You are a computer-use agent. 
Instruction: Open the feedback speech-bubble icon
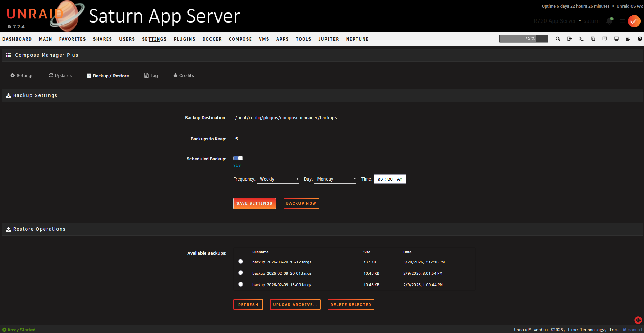pyautogui.click(x=605, y=39)
